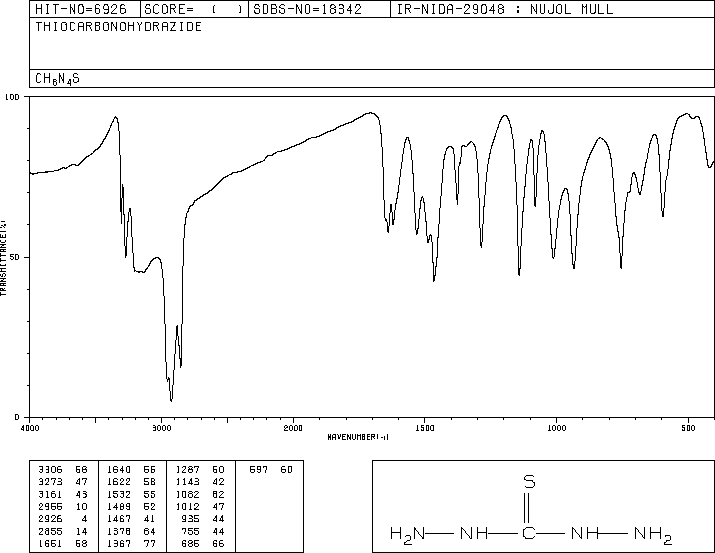715x553 pixels.
Task: Click peak table value 2855
Action: (x=50, y=531)
